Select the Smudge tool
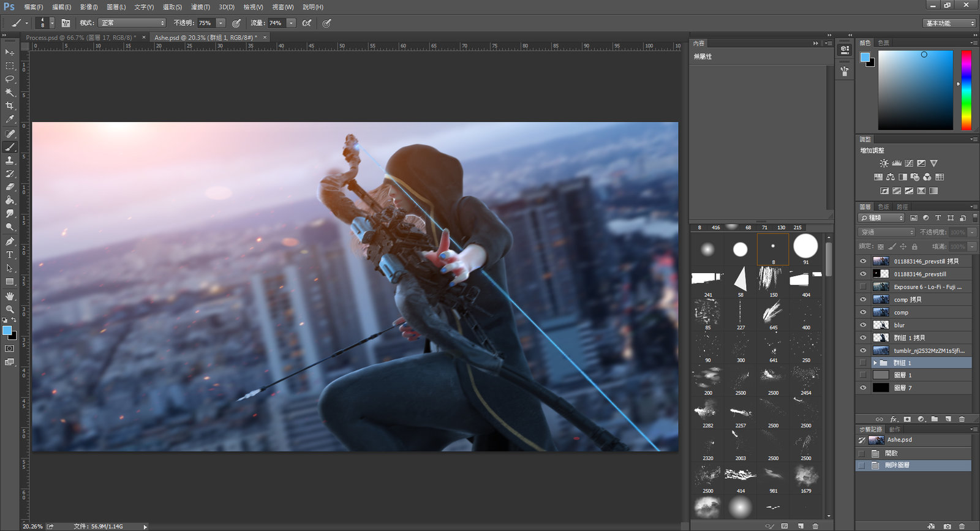This screenshot has width=980, height=531. pos(10,214)
